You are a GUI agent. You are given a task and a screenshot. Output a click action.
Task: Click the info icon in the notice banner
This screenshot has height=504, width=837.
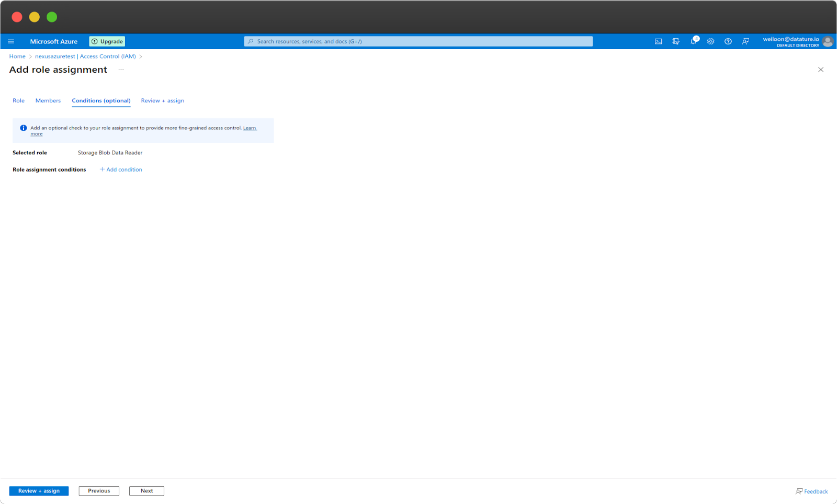[23, 128]
